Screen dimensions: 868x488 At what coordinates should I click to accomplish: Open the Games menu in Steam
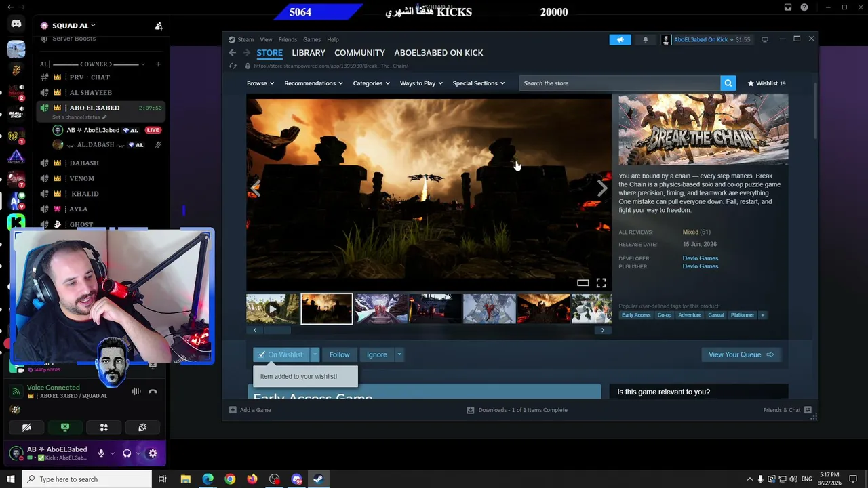(312, 39)
